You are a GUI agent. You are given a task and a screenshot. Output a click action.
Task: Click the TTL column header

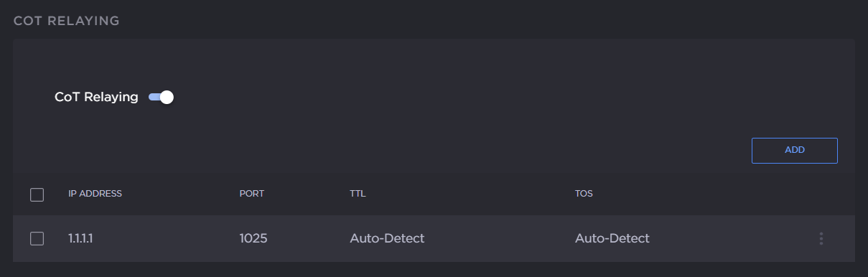[x=358, y=194]
